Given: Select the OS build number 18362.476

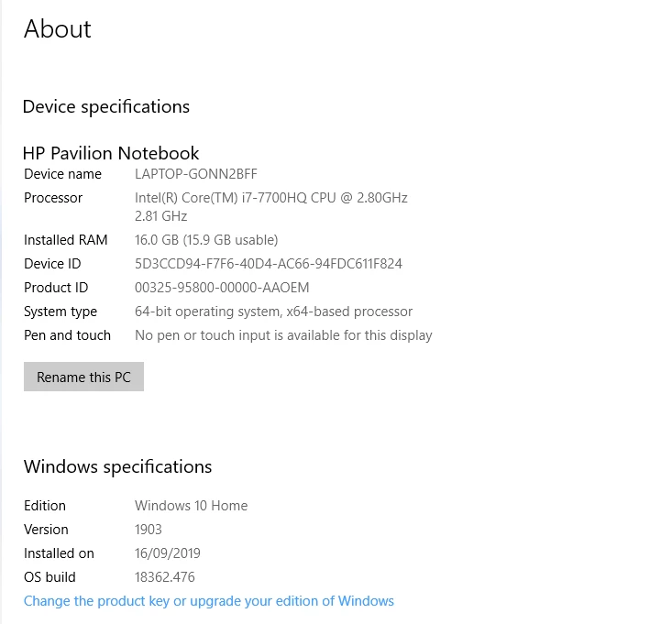Looking at the screenshot, I should coord(165,577).
